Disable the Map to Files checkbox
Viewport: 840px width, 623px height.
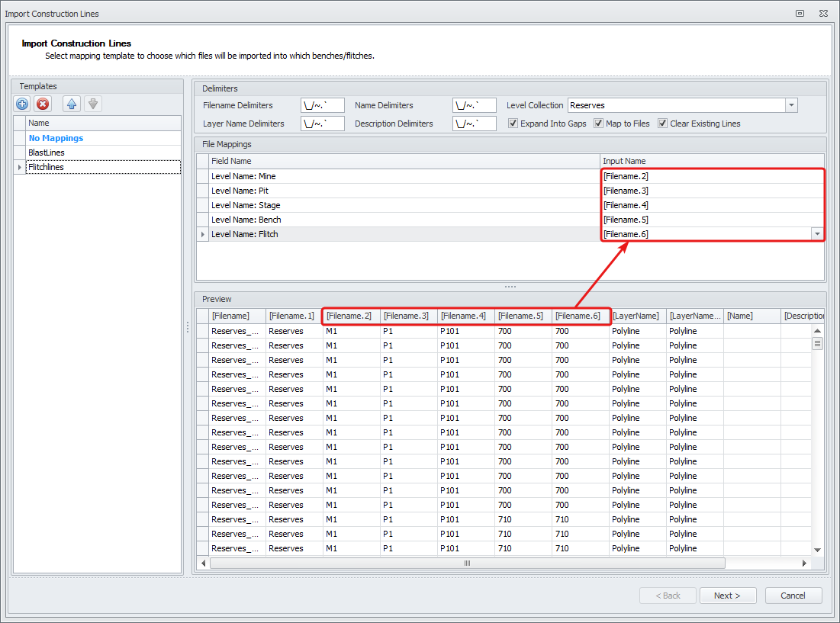pos(599,124)
